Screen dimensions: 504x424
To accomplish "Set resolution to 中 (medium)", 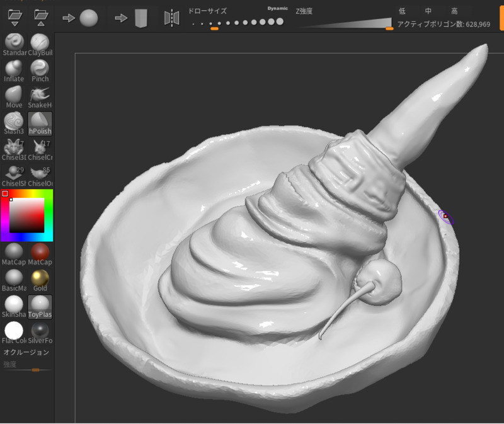I will (428, 11).
